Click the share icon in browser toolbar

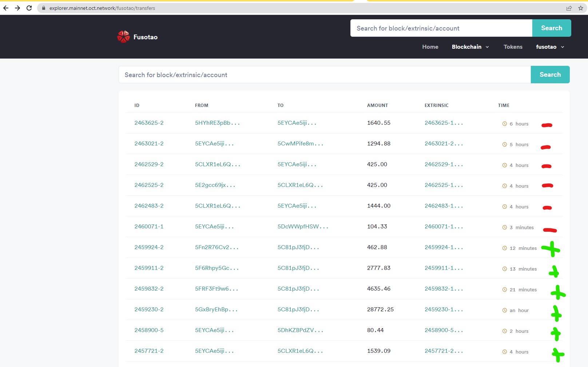coord(569,8)
